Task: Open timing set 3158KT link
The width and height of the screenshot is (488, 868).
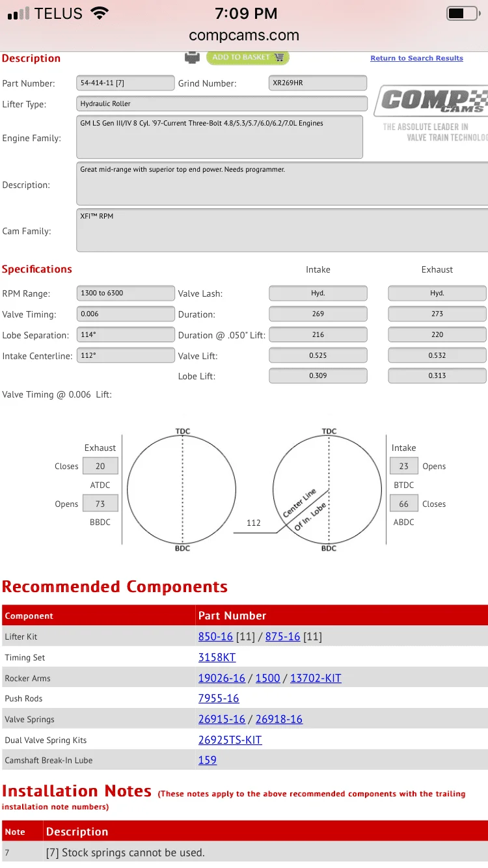Action: tap(217, 657)
